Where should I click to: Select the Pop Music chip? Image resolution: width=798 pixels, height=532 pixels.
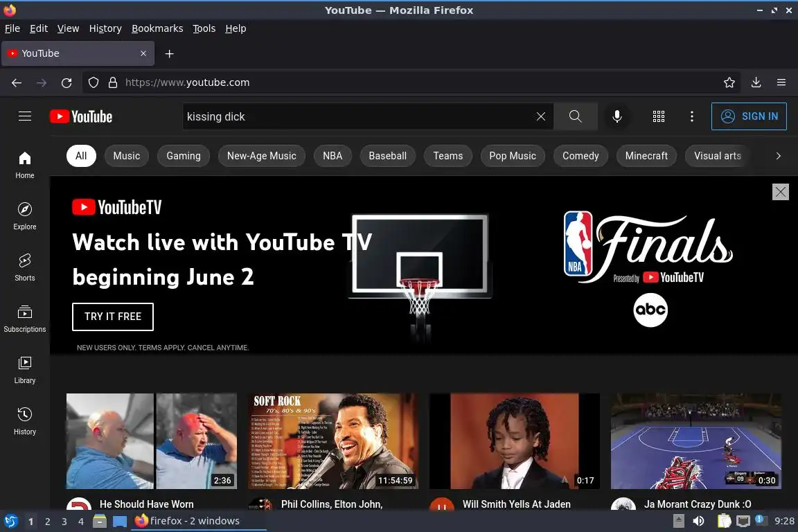(x=513, y=156)
